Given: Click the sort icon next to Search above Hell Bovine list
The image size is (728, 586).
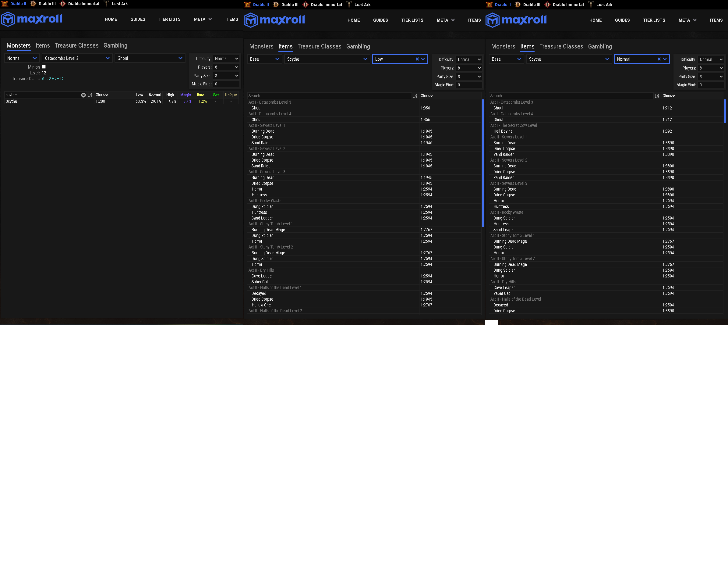Looking at the screenshot, I should (x=657, y=96).
